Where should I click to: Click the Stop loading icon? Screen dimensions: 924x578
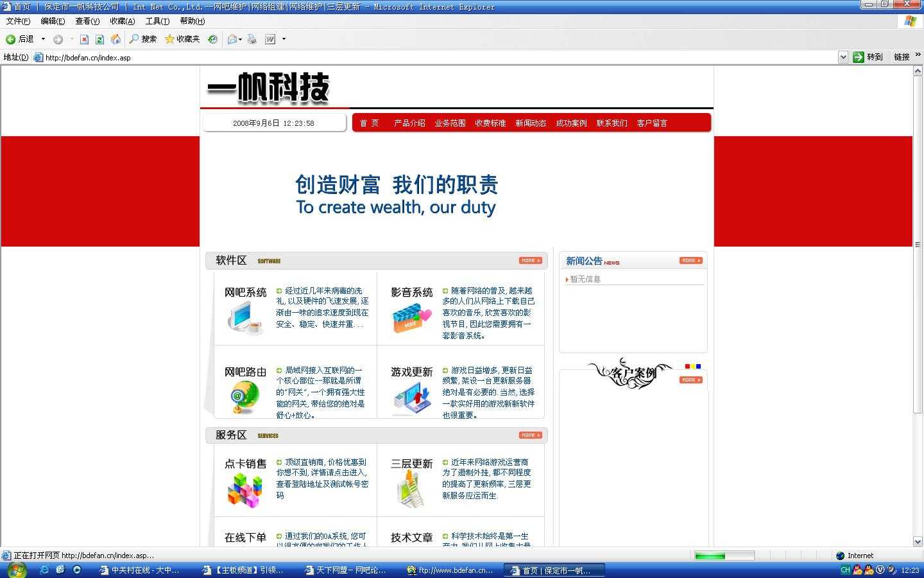point(84,39)
